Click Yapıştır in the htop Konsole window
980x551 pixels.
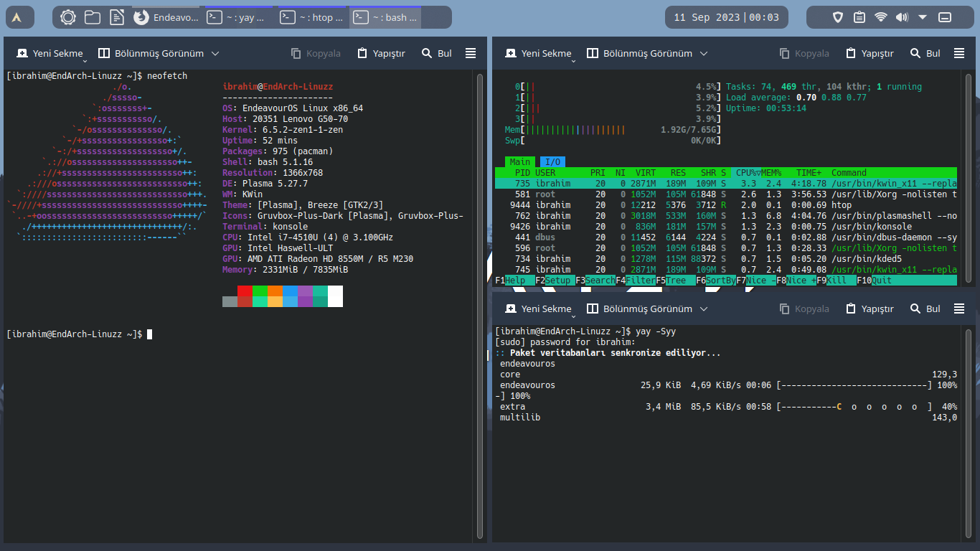870,53
